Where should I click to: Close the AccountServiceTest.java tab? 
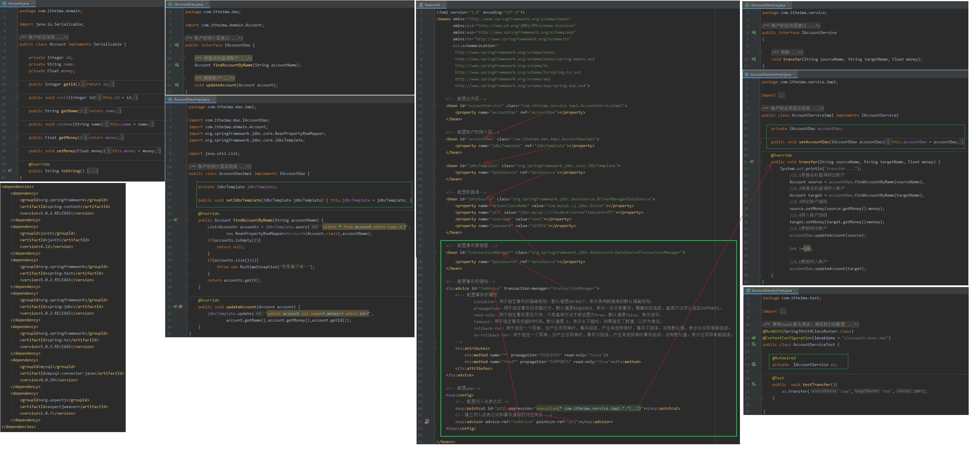point(795,291)
